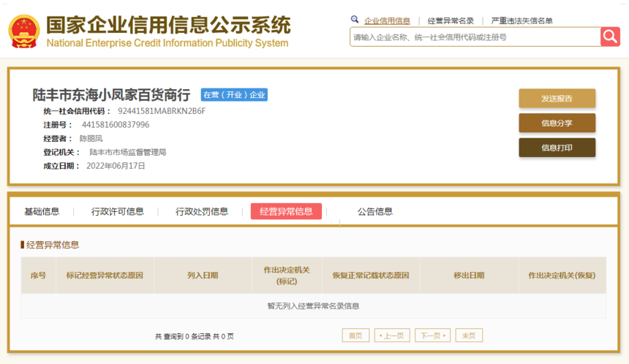Viewport: 629px width, 364px height.
Task: Open the 严重违法失信名单 link
Action: pos(521,21)
